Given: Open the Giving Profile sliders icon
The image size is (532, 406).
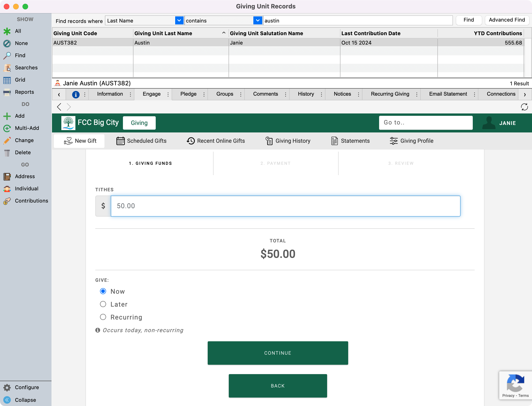Looking at the screenshot, I should pos(393,141).
